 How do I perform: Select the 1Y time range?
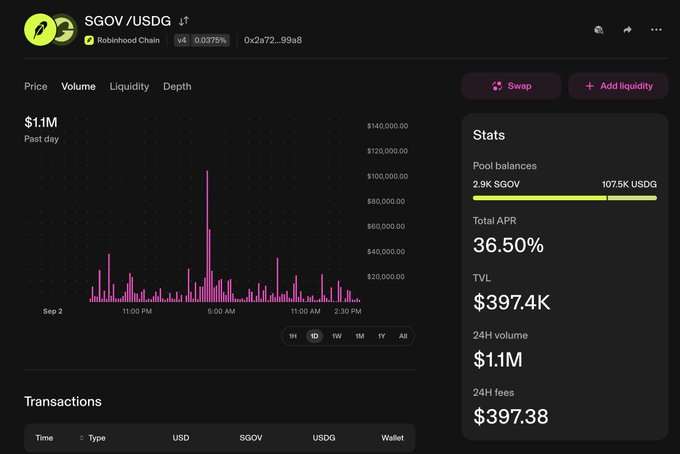(382, 336)
